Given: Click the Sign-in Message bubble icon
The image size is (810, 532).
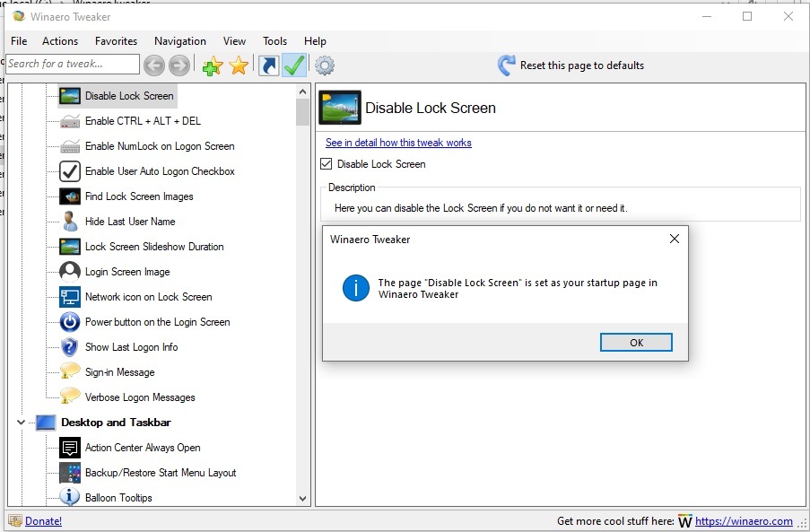Looking at the screenshot, I should [x=70, y=371].
